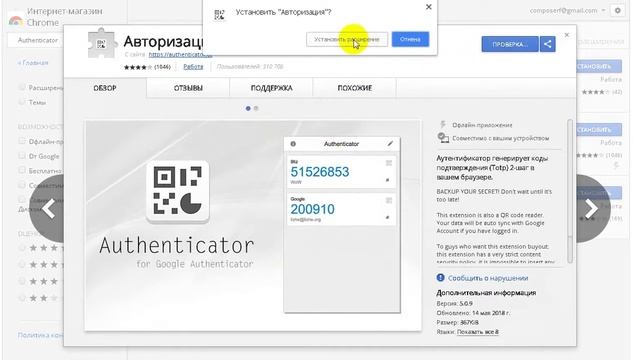Click the blue 'ПРОВЕРКА...' button
Image resolution: width=640 pixels, height=360 pixels.
pyautogui.click(x=510, y=44)
